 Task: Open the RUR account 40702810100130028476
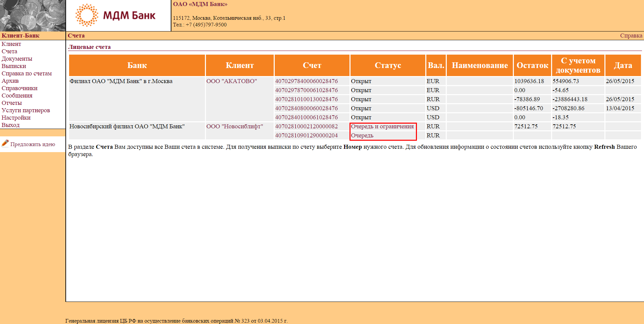306,99
